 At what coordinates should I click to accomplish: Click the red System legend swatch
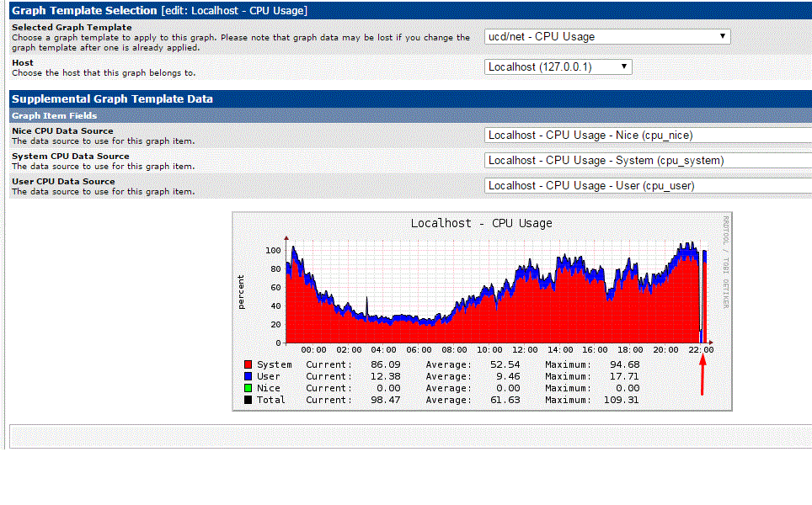(x=248, y=364)
